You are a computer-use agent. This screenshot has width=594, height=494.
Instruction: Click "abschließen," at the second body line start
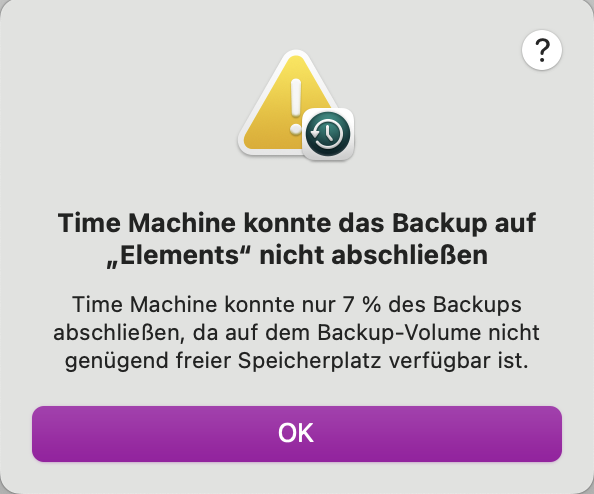[119, 333]
